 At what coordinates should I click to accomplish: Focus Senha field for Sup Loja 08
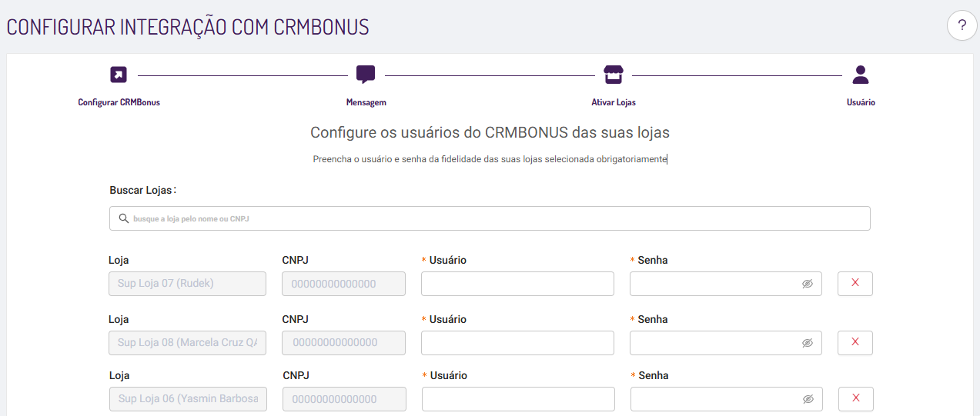click(x=726, y=343)
